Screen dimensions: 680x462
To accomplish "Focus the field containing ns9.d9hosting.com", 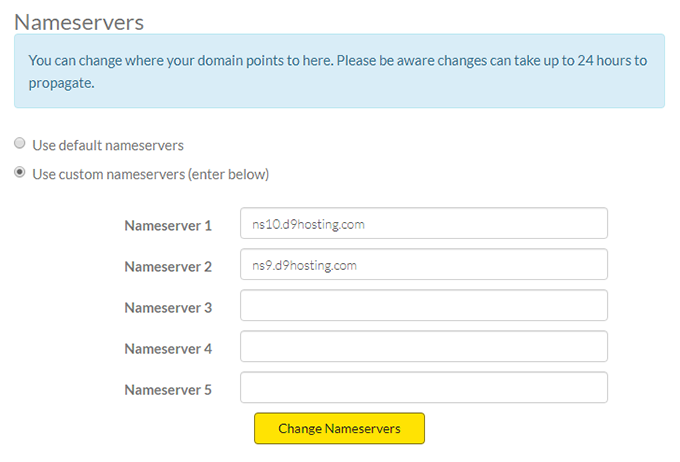I will pos(424,264).
